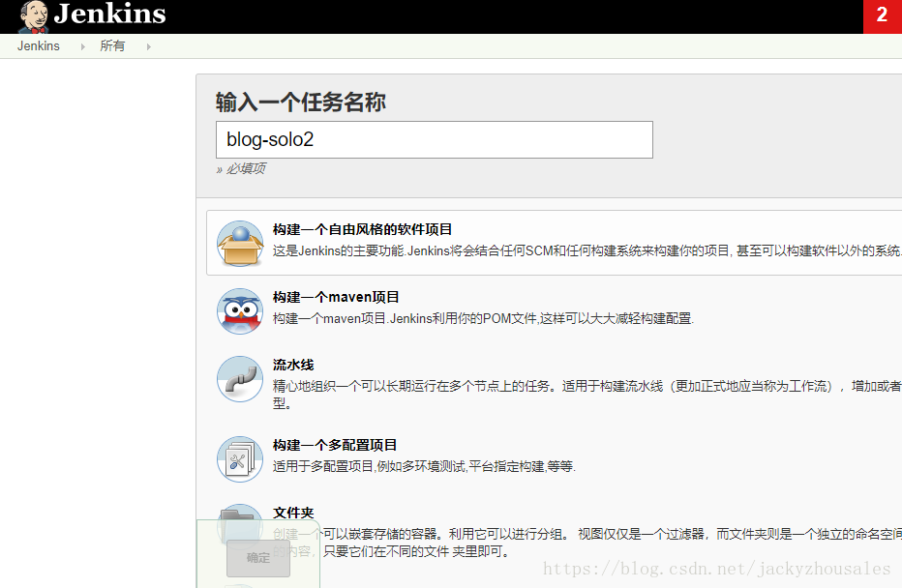Choose 构建一个多配置项目 option

coord(335,445)
